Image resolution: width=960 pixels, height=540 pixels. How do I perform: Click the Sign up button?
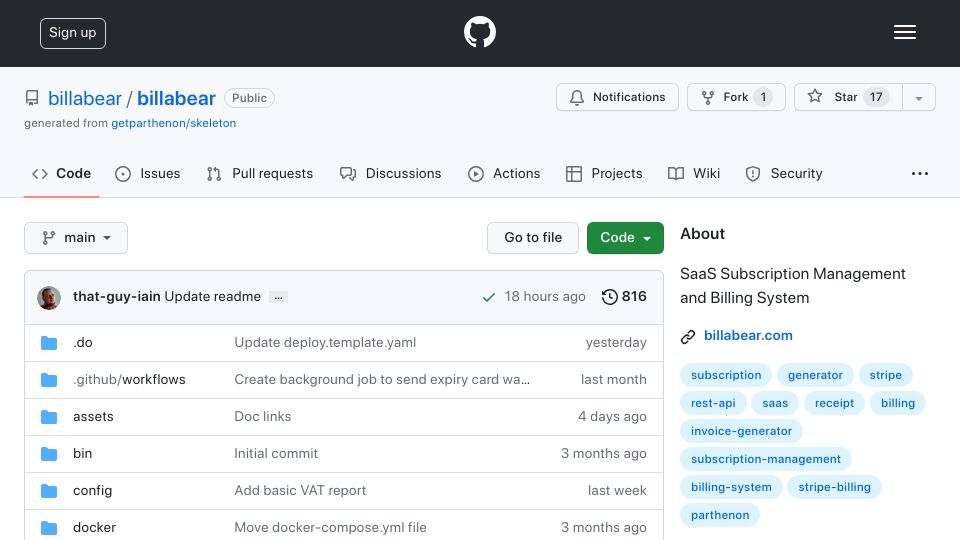73,33
